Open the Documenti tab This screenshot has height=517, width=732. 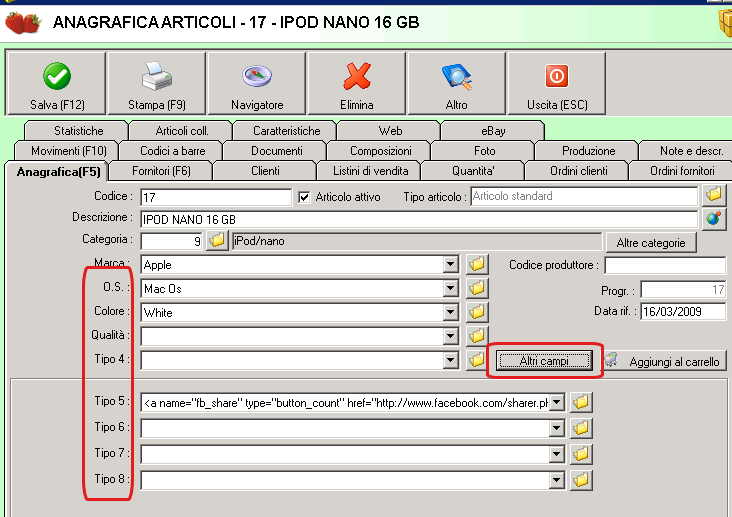(x=276, y=151)
